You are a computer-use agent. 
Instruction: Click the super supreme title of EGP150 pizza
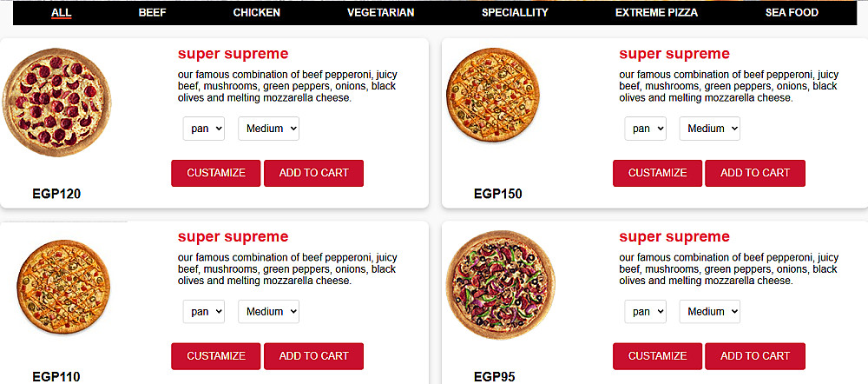[x=674, y=54]
